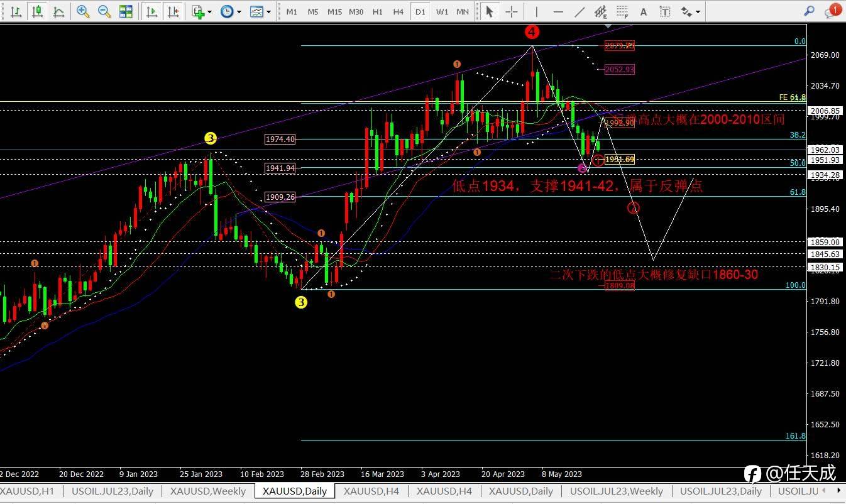Open the periodicity clock icon
This screenshot has width=846, height=504.
click(x=227, y=11)
